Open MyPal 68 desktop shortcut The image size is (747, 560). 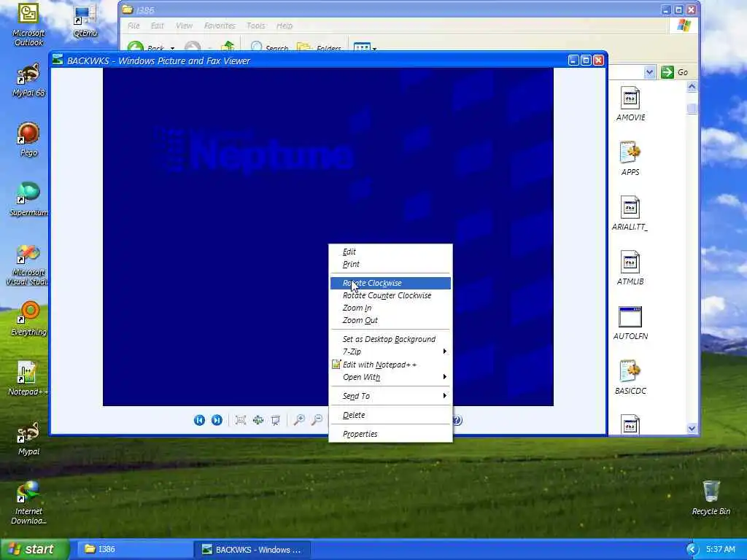pos(28,80)
